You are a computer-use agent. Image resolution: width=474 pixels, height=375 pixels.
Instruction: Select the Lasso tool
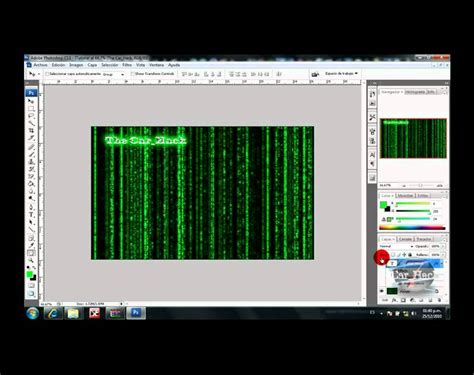click(31, 116)
